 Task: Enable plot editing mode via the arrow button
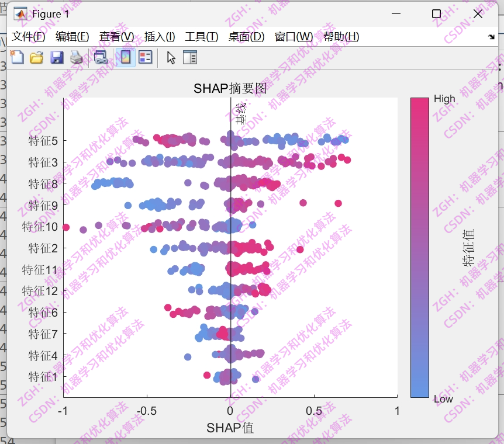(x=170, y=57)
